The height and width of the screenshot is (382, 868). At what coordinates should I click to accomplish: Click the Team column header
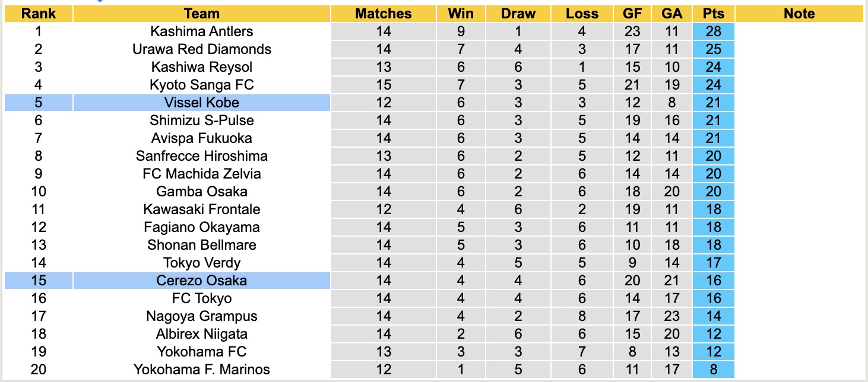[x=202, y=14]
